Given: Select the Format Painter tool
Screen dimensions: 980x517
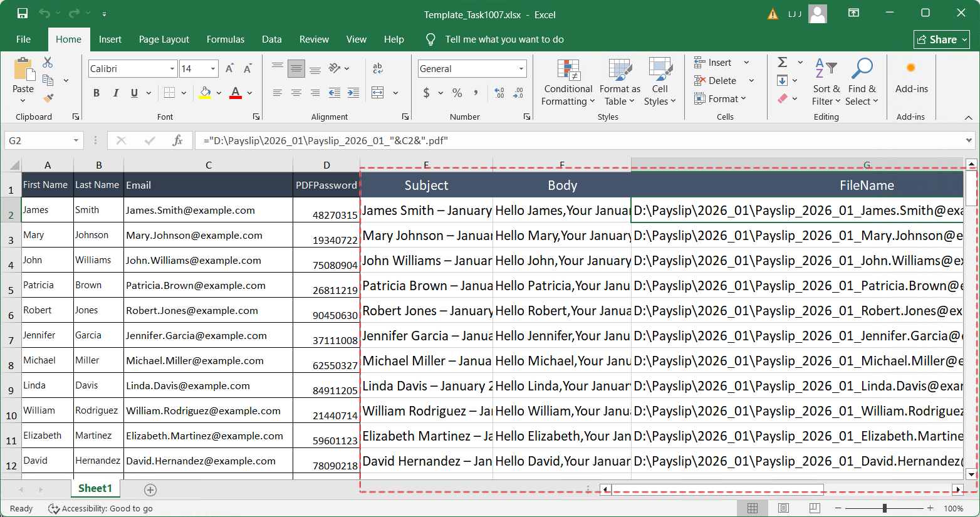Looking at the screenshot, I should [x=46, y=98].
